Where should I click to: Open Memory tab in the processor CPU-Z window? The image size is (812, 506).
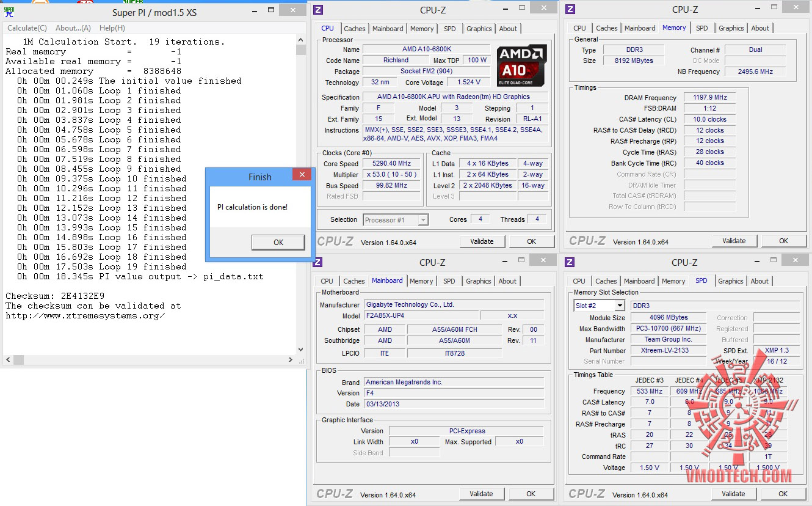click(x=422, y=29)
